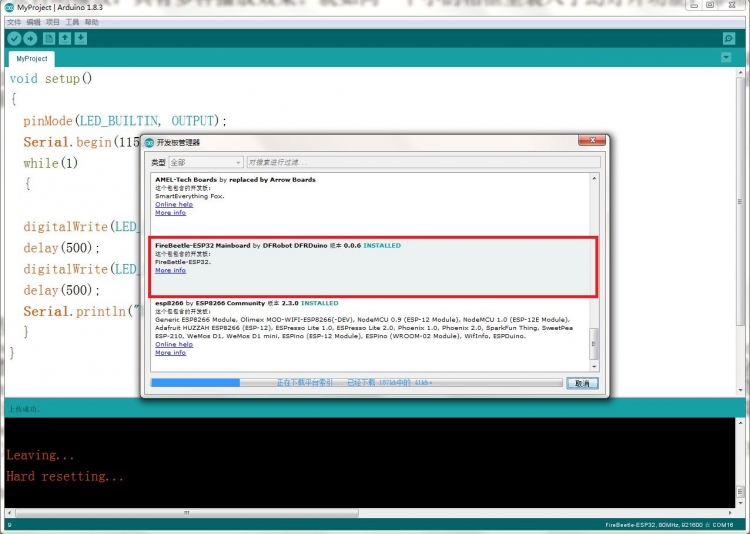Select the FireBeetle-ESP32 Mainboard entry title
This screenshot has height=534, width=750.
[202, 245]
